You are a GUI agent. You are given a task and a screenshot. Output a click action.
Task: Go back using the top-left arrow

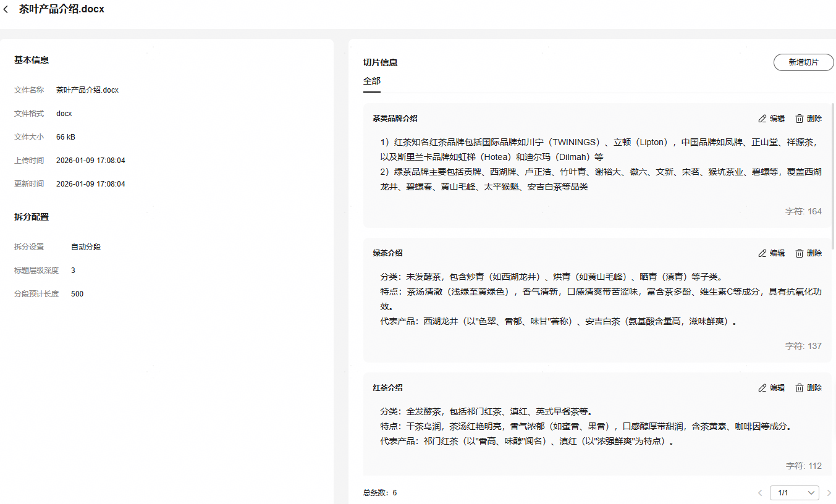click(x=6, y=9)
